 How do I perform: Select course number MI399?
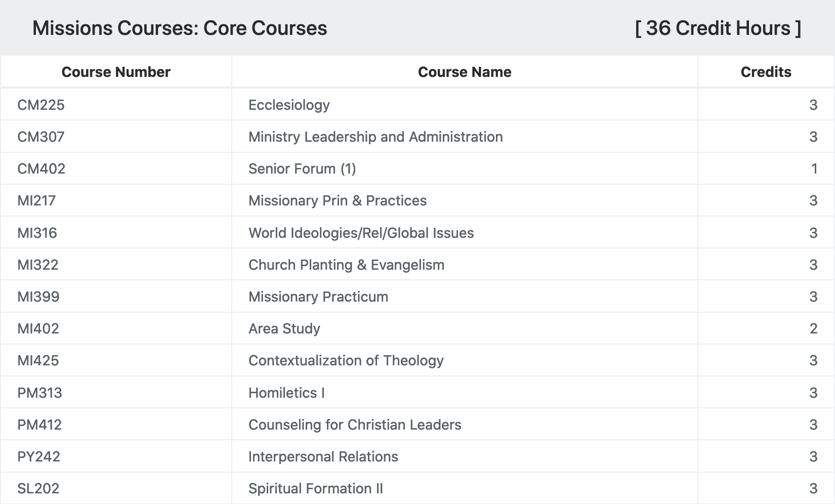[38, 297]
